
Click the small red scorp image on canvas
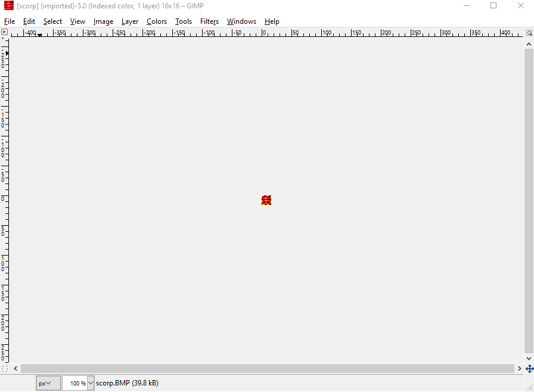(x=266, y=200)
